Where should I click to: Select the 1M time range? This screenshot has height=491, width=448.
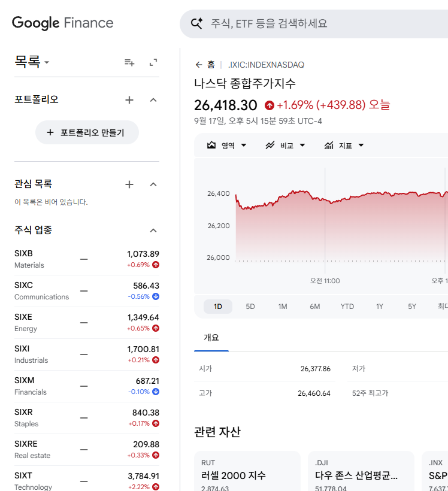[x=283, y=307]
